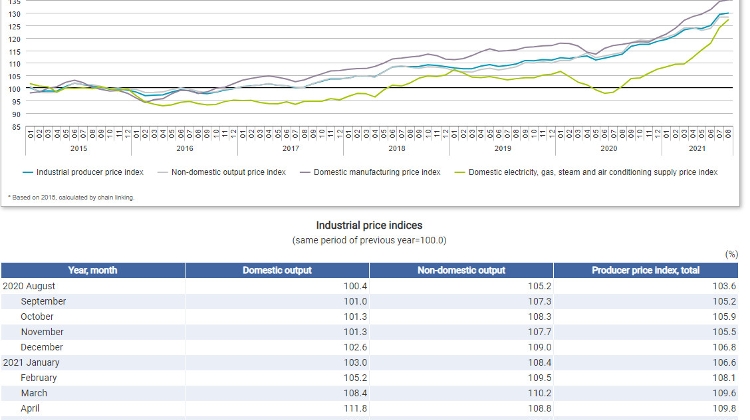Screen dimensions: 750x420
Task: Click the 100 baseline label on y-axis
Action: click(14, 89)
